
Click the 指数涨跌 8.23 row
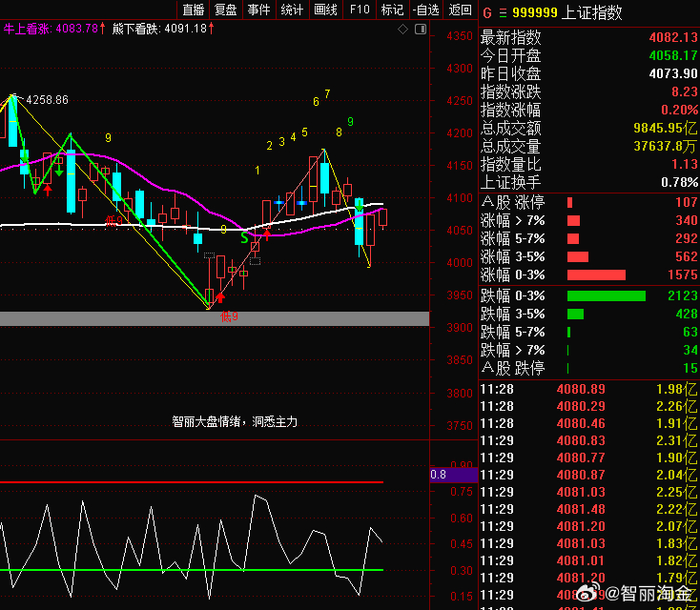[588, 91]
